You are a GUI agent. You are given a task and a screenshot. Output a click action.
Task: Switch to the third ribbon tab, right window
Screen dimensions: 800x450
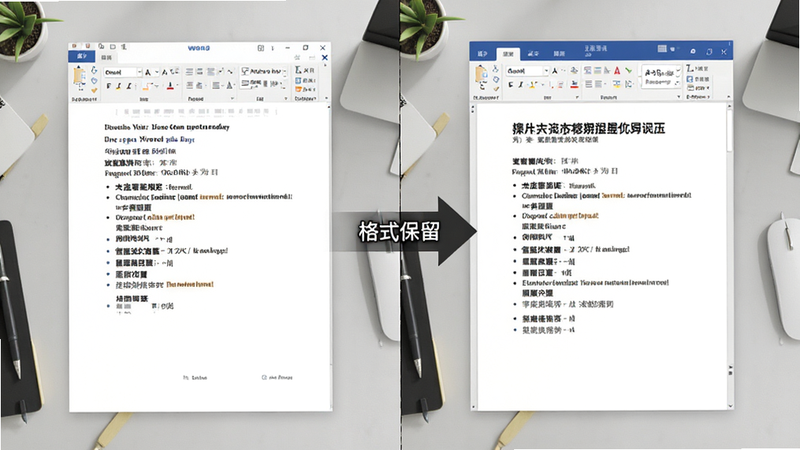click(x=534, y=54)
